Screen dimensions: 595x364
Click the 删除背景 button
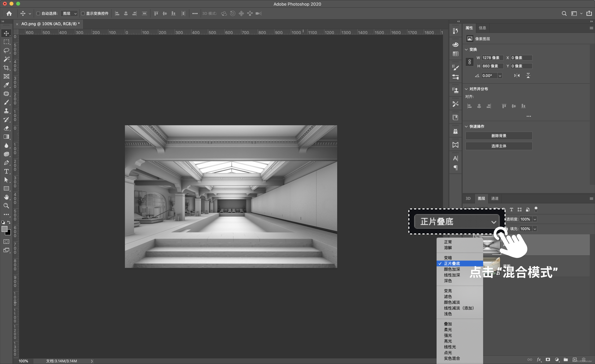tap(499, 136)
